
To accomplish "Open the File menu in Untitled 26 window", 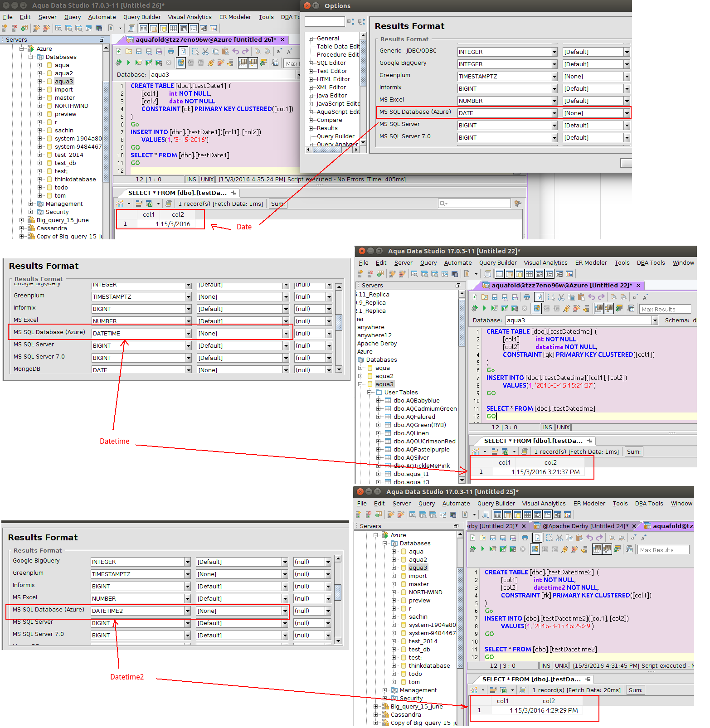I will tap(8, 17).
